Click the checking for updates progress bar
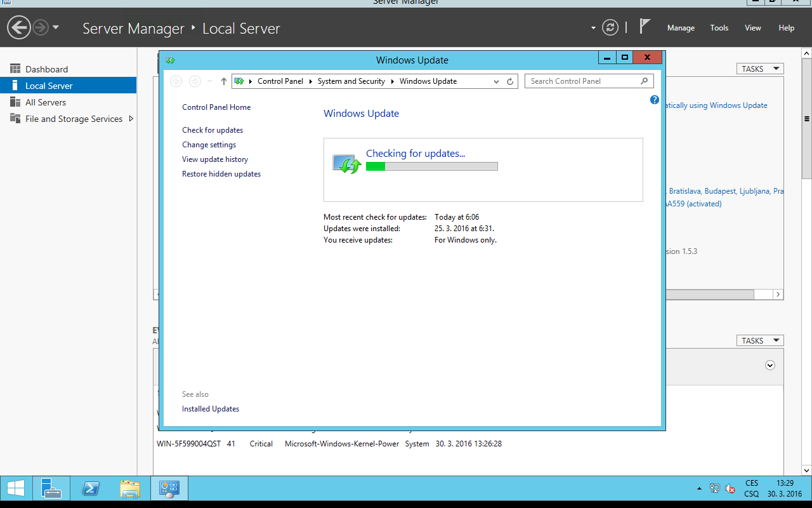 click(x=432, y=166)
